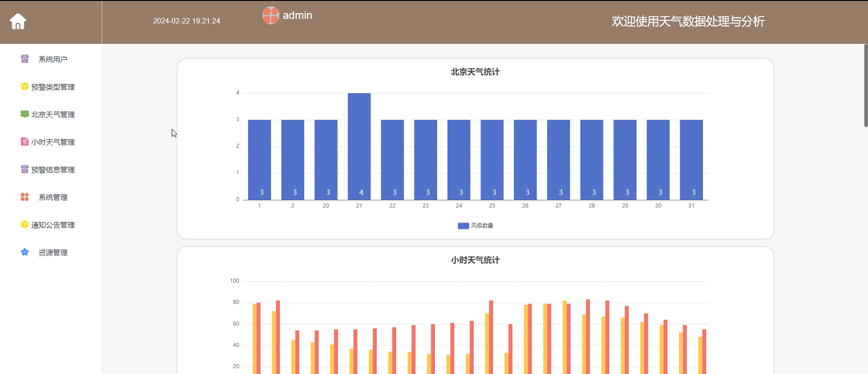Select the 系统管理 orange grid icon

click(25, 197)
